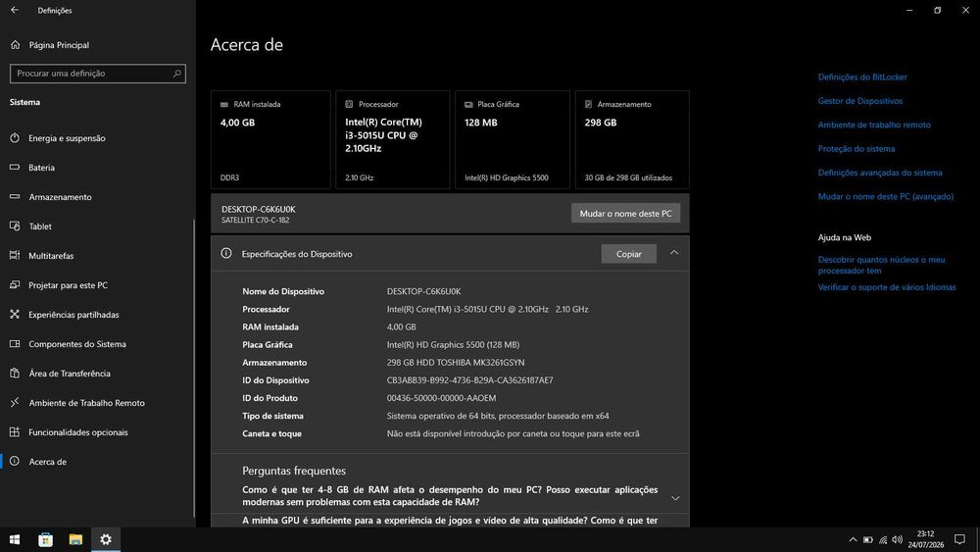Click SATELLITE C70-C-182 model text
The width and height of the screenshot is (980, 552).
click(255, 220)
